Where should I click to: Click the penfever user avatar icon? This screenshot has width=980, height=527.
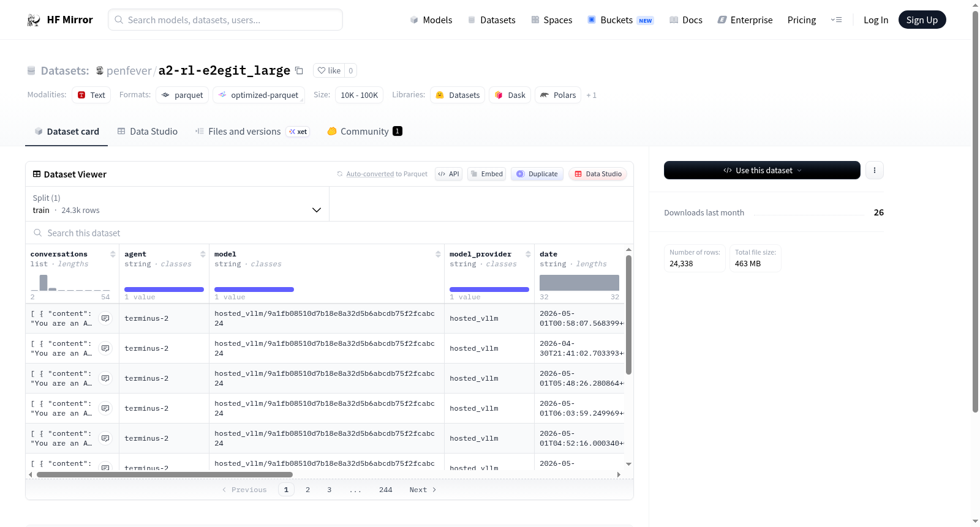(x=100, y=70)
